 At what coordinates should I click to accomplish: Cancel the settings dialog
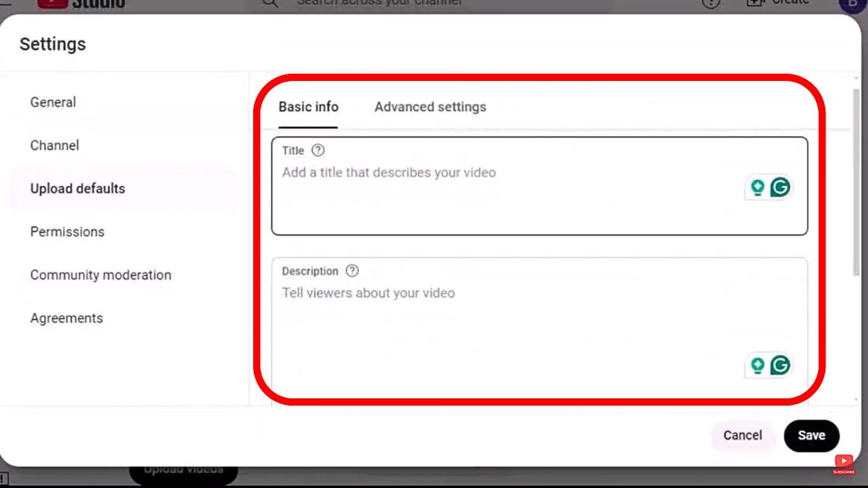[743, 435]
